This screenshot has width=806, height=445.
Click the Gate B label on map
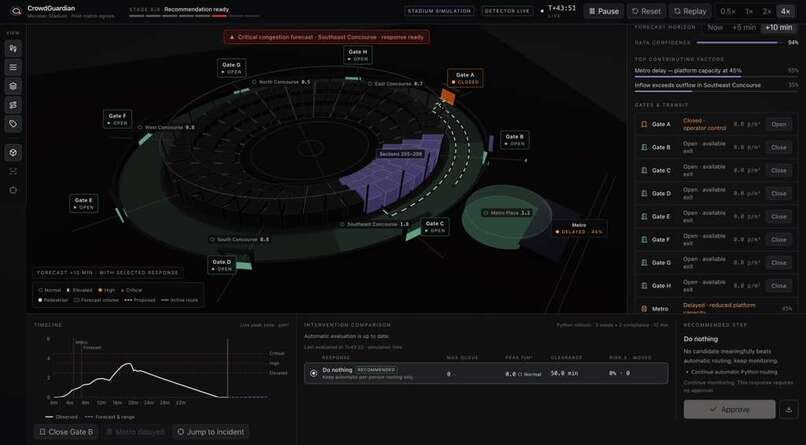coord(515,140)
